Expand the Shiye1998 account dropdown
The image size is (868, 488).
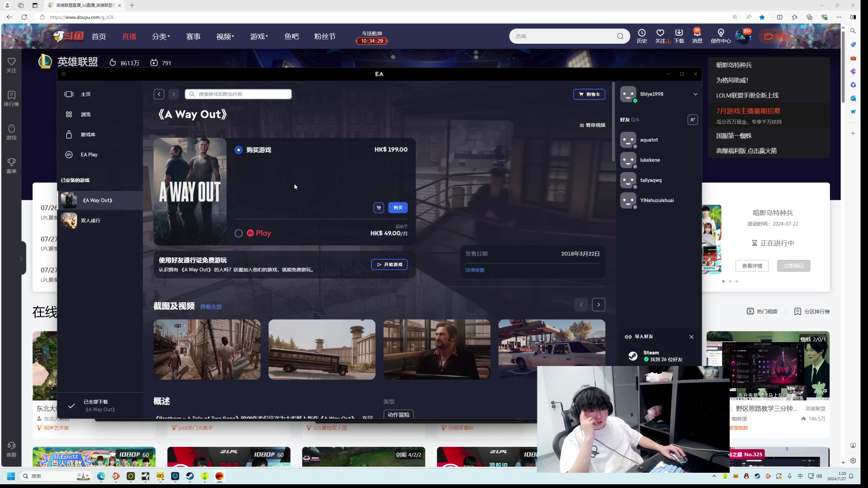695,94
